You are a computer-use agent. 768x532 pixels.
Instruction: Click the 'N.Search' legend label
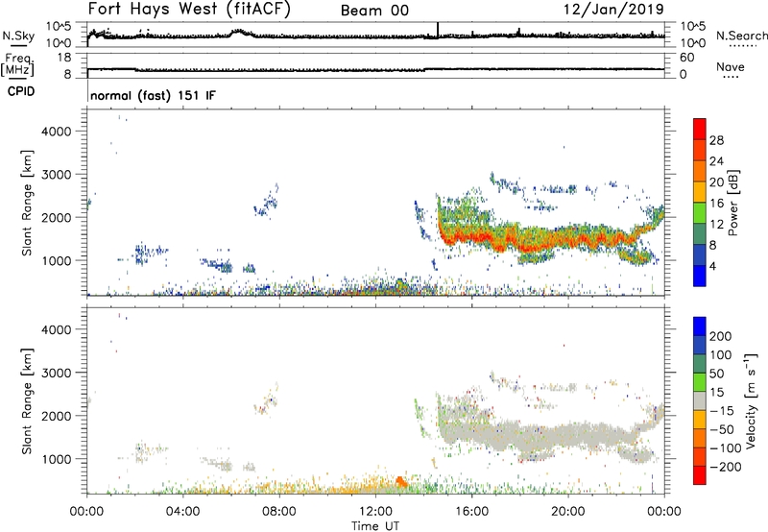[741, 36]
